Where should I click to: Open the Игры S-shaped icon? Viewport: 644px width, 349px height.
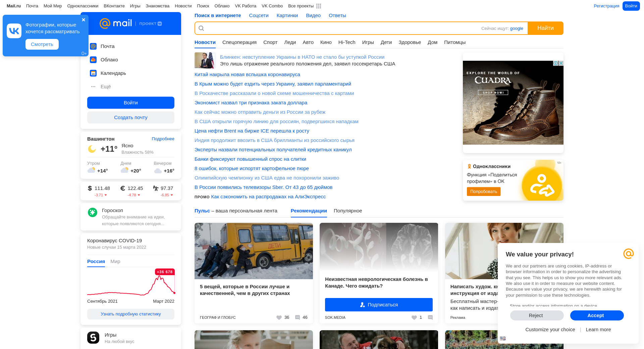click(x=93, y=338)
